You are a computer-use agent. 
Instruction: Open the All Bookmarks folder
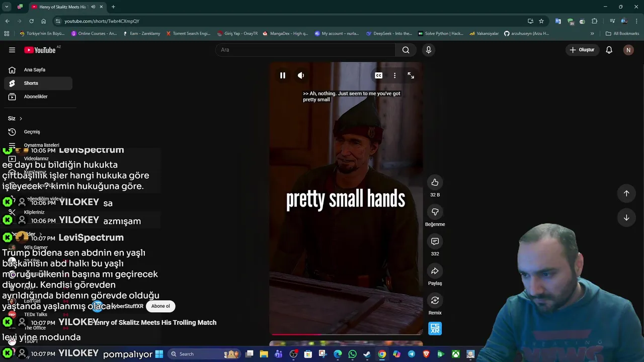point(622,34)
